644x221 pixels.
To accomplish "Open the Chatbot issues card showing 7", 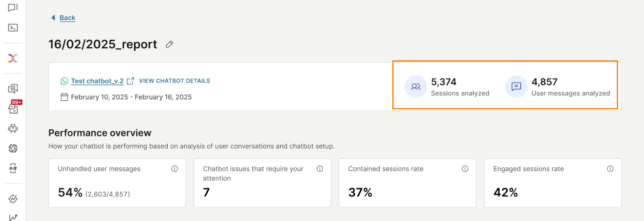I will pos(262,183).
